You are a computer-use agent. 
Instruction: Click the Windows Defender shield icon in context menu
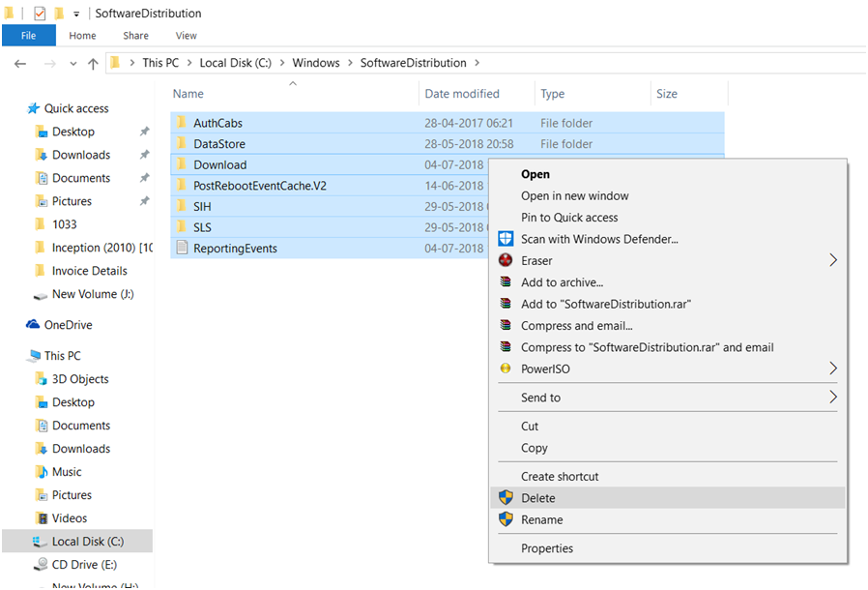[x=506, y=239]
